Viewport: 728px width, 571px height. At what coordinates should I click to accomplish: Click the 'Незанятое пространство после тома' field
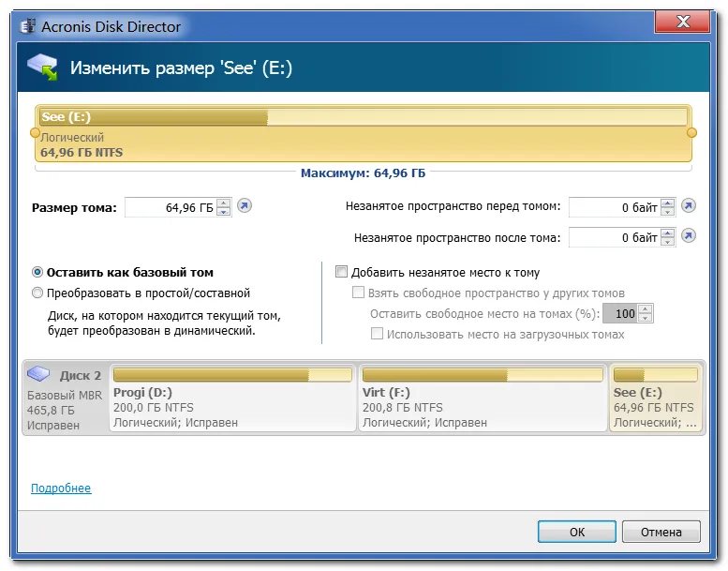pos(615,237)
